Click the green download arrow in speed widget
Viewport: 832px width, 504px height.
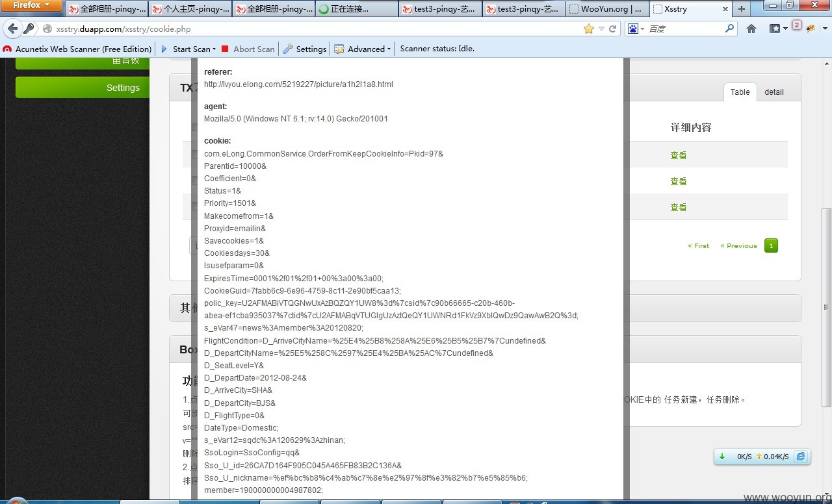pyautogui.click(x=722, y=457)
